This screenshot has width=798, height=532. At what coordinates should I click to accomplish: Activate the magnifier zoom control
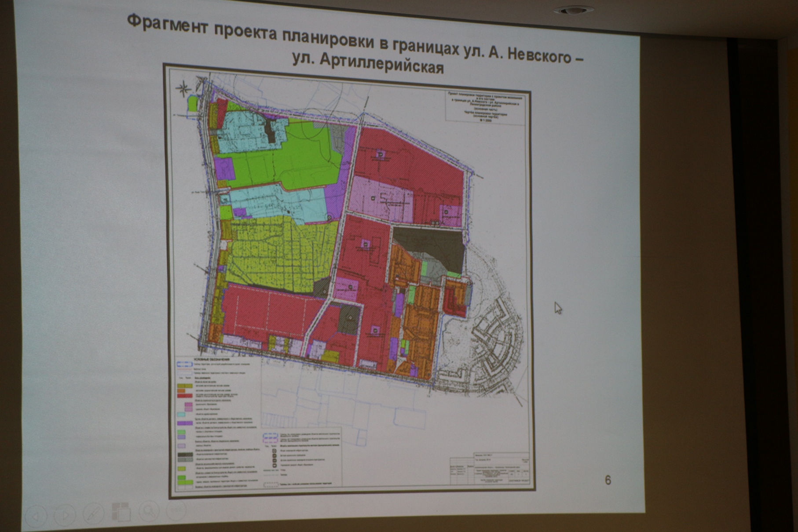(149, 511)
